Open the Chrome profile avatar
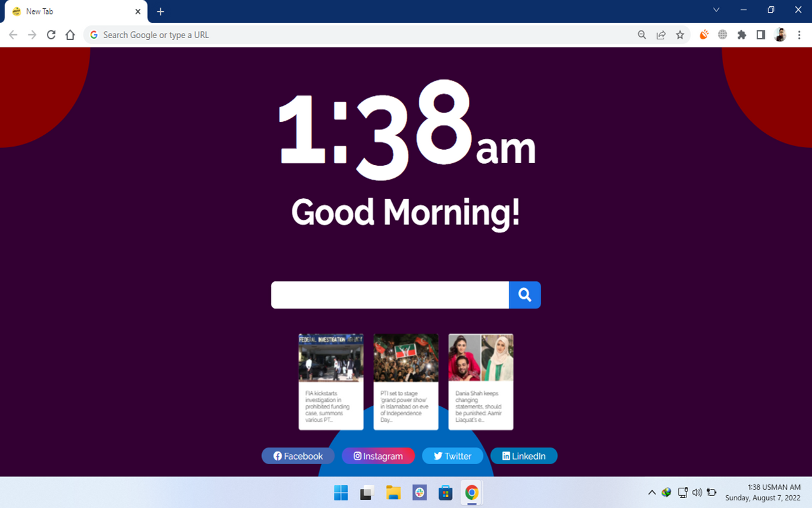 (780, 35)
